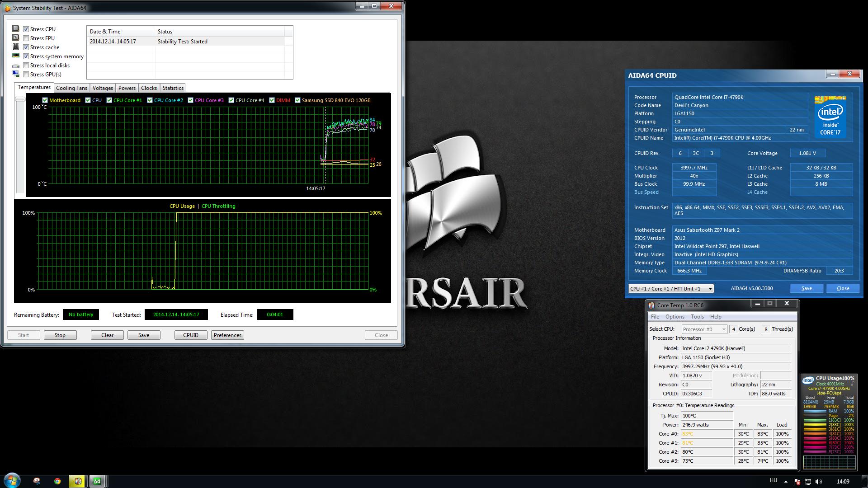Show hidden tray icons arrow

pos(786,482)
